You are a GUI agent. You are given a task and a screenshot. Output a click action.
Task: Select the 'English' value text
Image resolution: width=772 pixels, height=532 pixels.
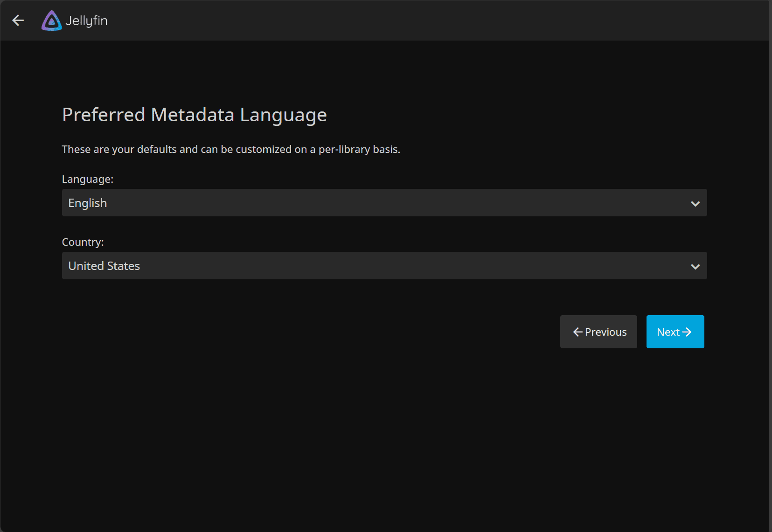point(88,203)
